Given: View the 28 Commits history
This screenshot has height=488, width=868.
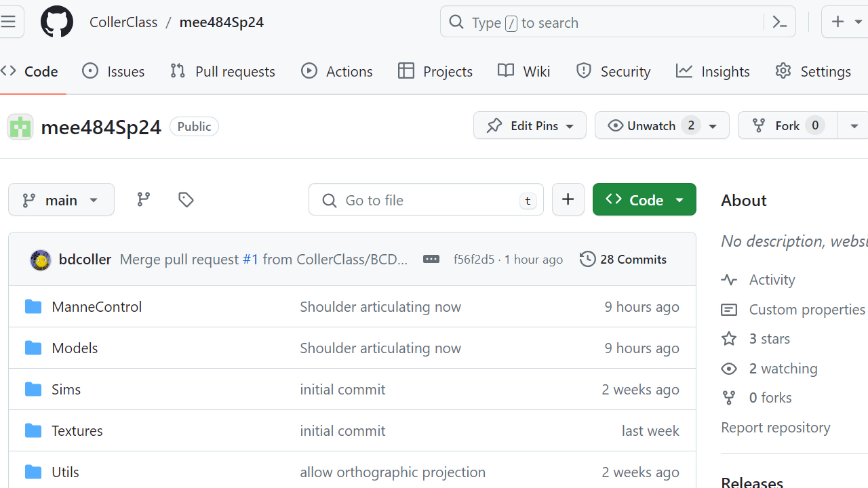Looking at the screenshot, I should pos(623,259).
